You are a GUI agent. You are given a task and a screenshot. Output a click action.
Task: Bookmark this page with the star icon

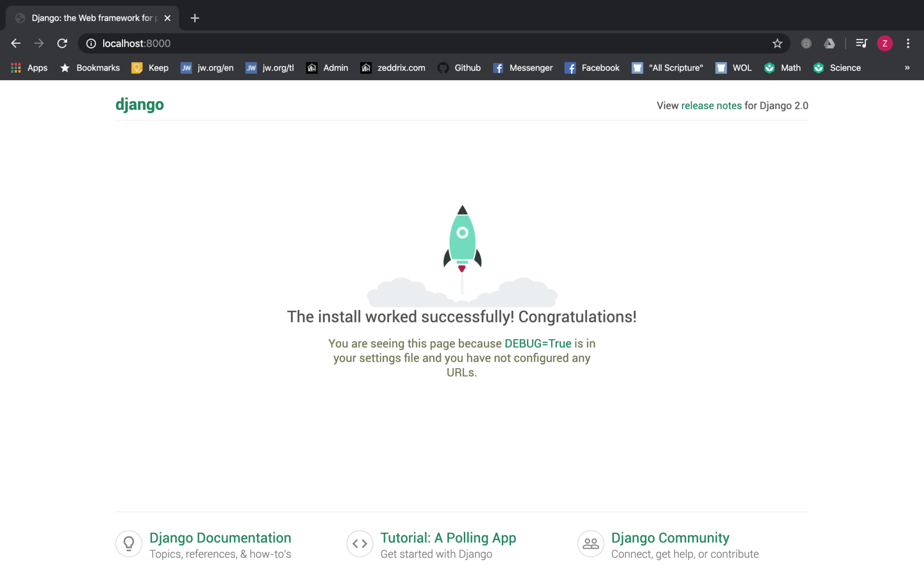click(777, 43)
